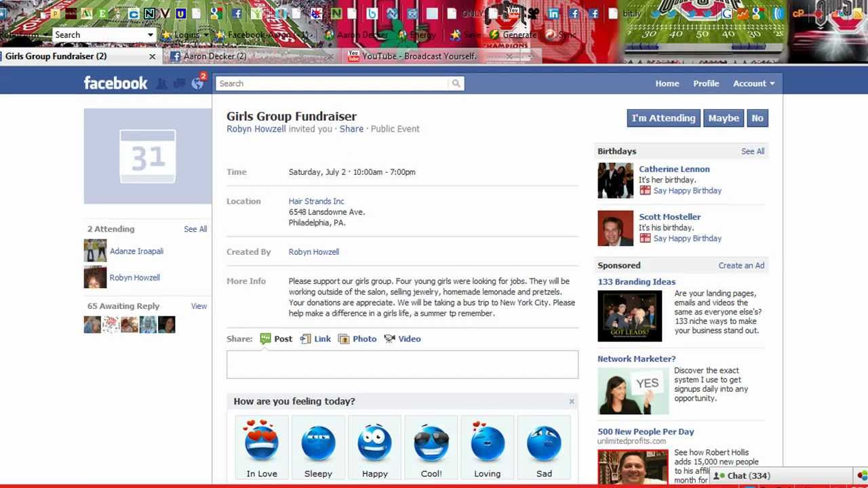Select the Loving emoticon

(x=488, y=448)
